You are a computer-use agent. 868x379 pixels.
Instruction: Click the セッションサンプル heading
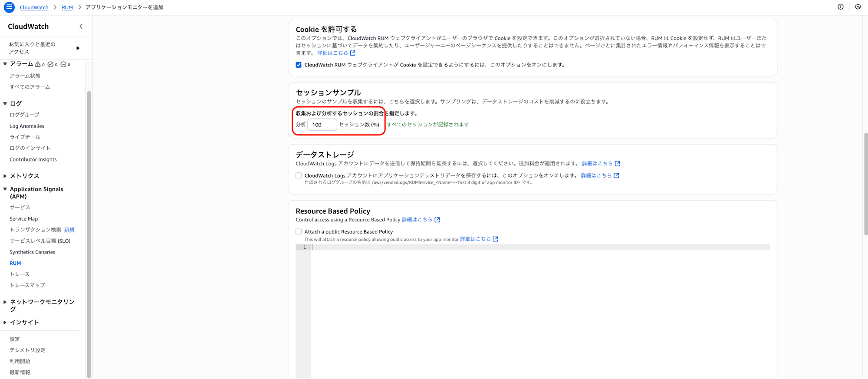click(328, 92)
